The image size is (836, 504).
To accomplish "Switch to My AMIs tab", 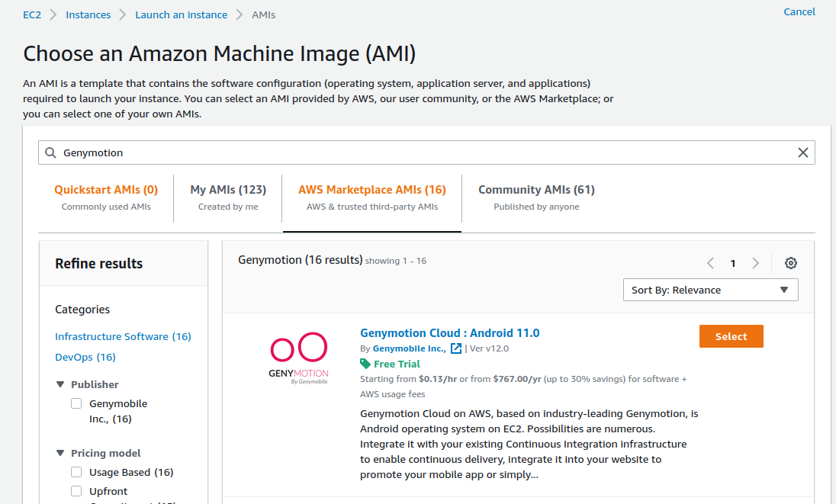I will (228, 197).
